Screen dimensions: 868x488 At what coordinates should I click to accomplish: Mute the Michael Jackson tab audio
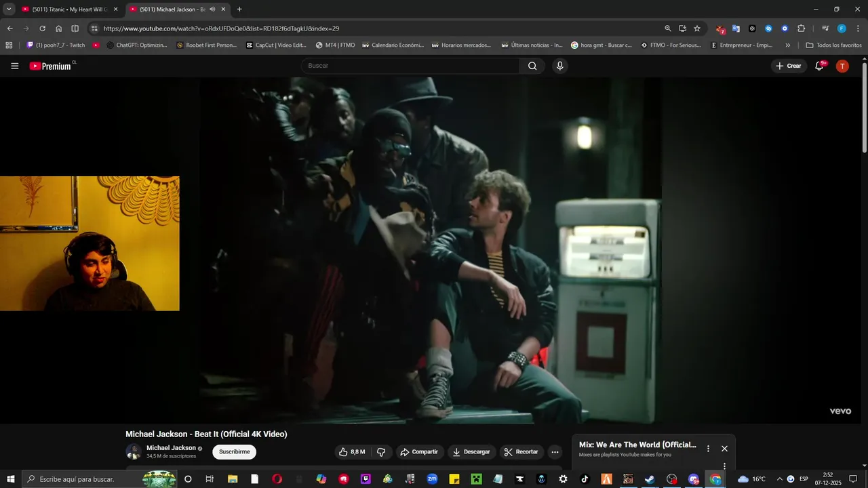(212, 9)
